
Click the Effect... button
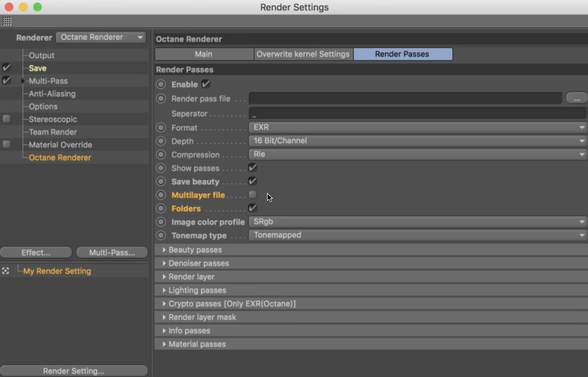[36, 252]
